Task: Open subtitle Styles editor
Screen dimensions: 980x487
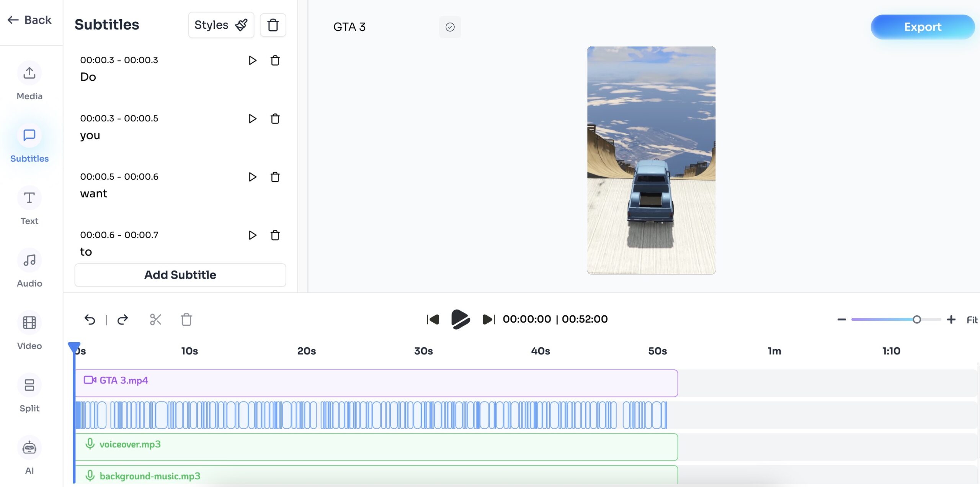Action: coord(221,25)
